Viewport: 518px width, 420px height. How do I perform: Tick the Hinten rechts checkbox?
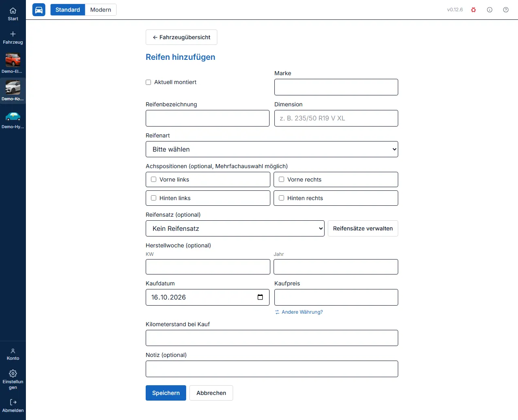pyautogui.click(x=282, y=198)
